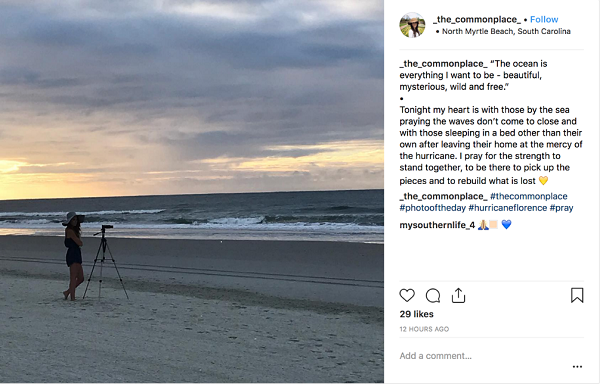Open the #hurricaneflorence hashtag
This screenshot has width=600, height=384.
click(x=507, y=208)
